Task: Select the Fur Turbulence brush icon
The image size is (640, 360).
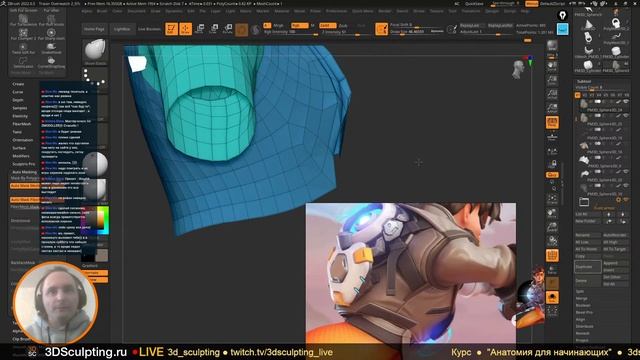Action: pyautogui.click(x=23, y=20)
